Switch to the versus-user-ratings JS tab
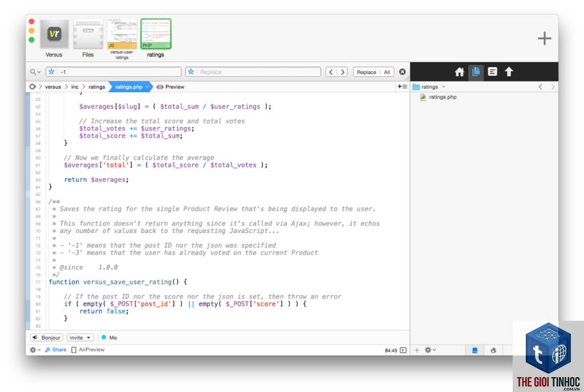The image size is (584, 392). coord(122,39)
